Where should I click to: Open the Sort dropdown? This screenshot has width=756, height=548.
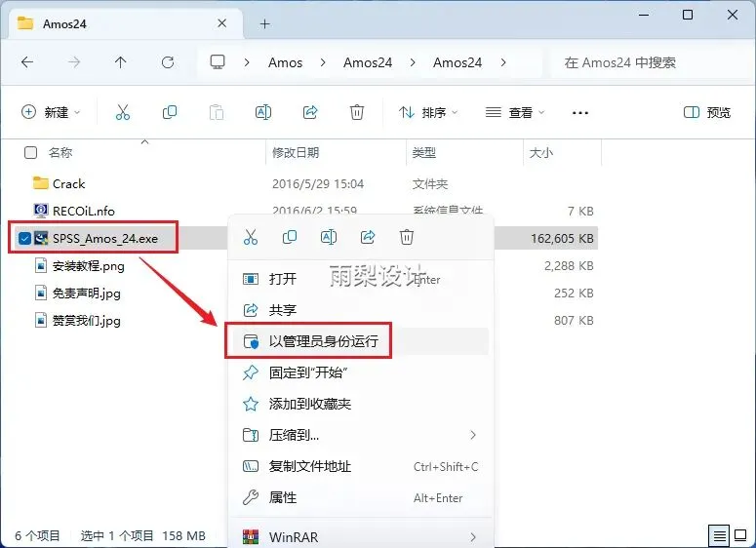pyautogui.click(x=428, y=112)
